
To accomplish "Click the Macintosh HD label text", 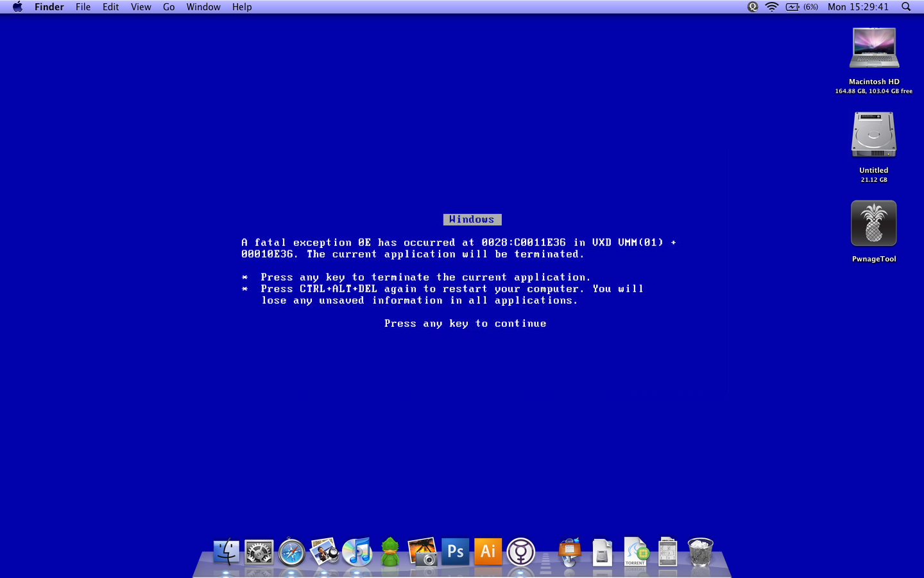I will point(874,82).
